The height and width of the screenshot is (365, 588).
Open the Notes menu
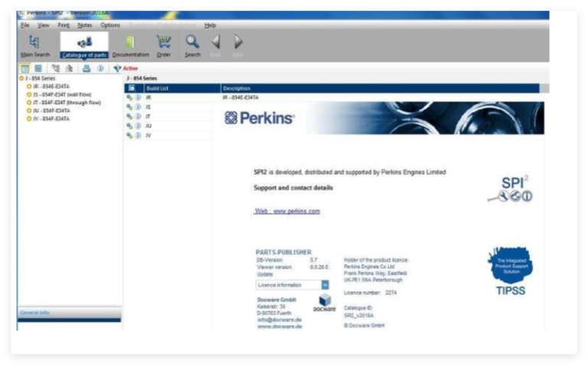coord(85,25)
